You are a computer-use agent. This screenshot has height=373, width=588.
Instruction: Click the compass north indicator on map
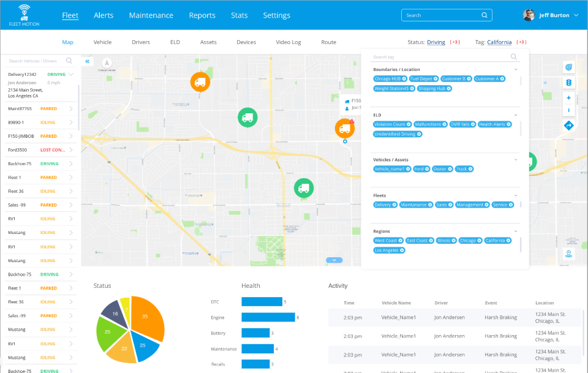(x=107, y=62)
